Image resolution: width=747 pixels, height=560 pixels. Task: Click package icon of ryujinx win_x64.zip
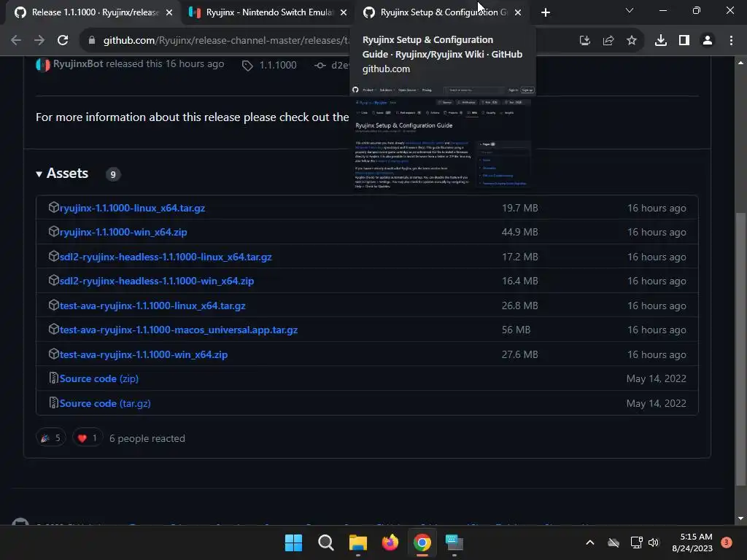tap(53, 231)
